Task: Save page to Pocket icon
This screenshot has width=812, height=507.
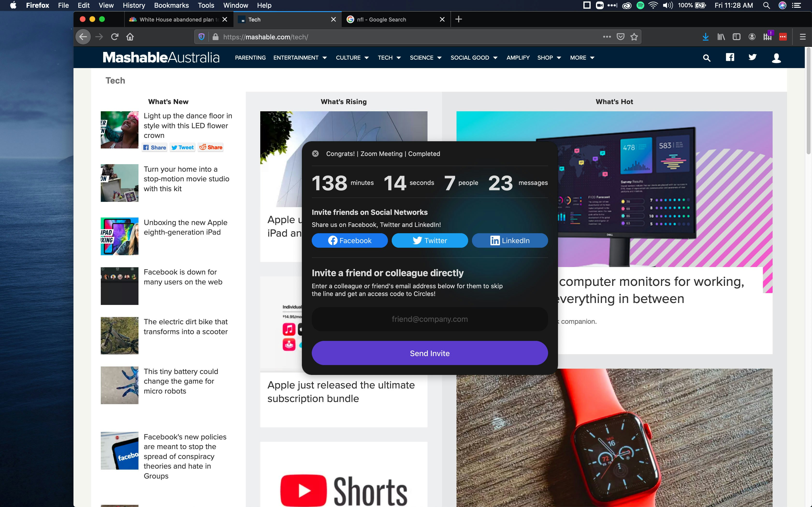Action: point(620,37)
